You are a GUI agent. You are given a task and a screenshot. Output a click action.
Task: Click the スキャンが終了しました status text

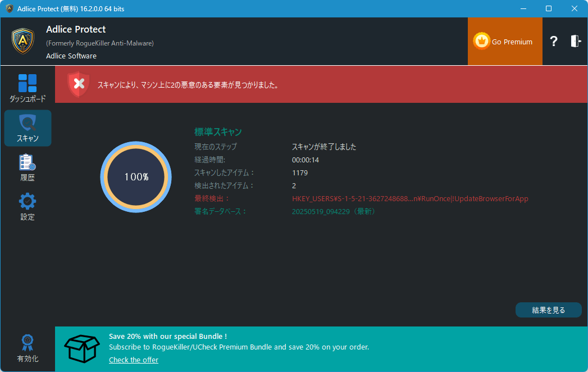pyautogui.click(x=324, y=147)
